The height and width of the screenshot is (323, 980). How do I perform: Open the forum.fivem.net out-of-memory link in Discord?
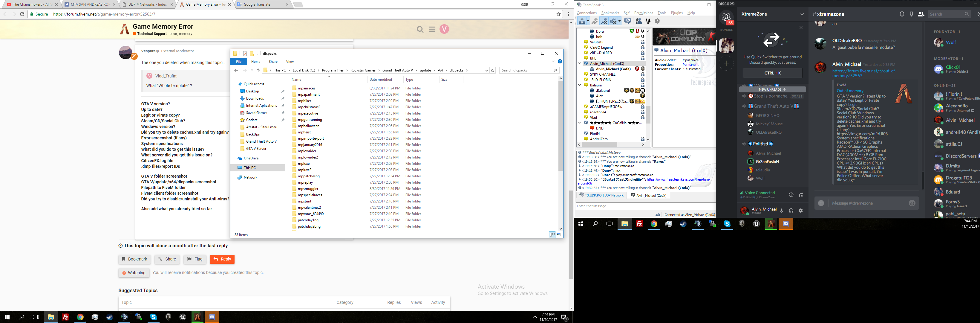tap(864, 73)
